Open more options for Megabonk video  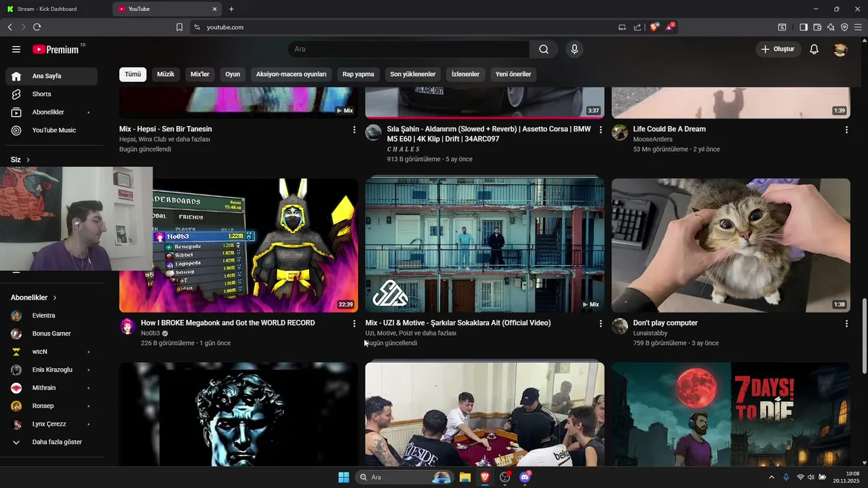pyautogui.click(x=354, y=324)
